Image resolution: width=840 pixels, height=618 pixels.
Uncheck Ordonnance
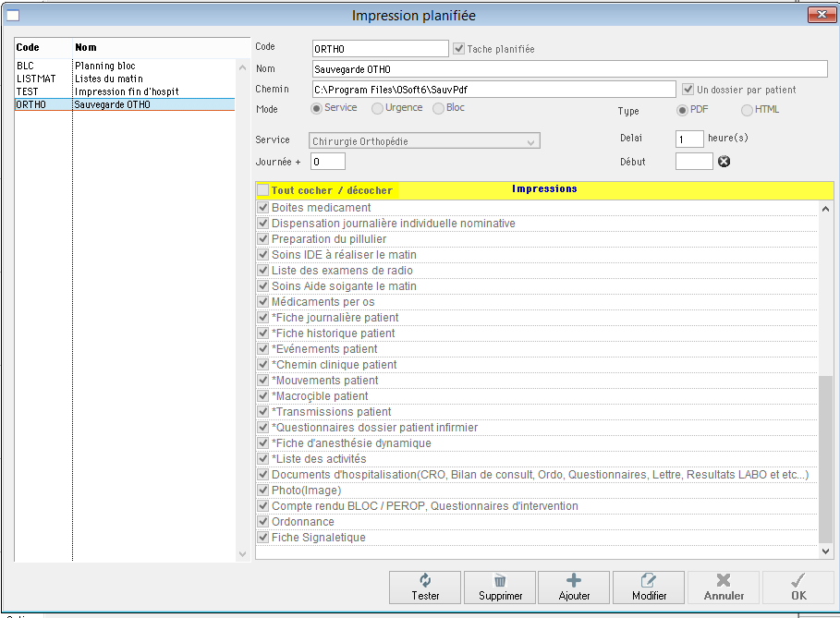pyautogui.click(x=263, y=522)
